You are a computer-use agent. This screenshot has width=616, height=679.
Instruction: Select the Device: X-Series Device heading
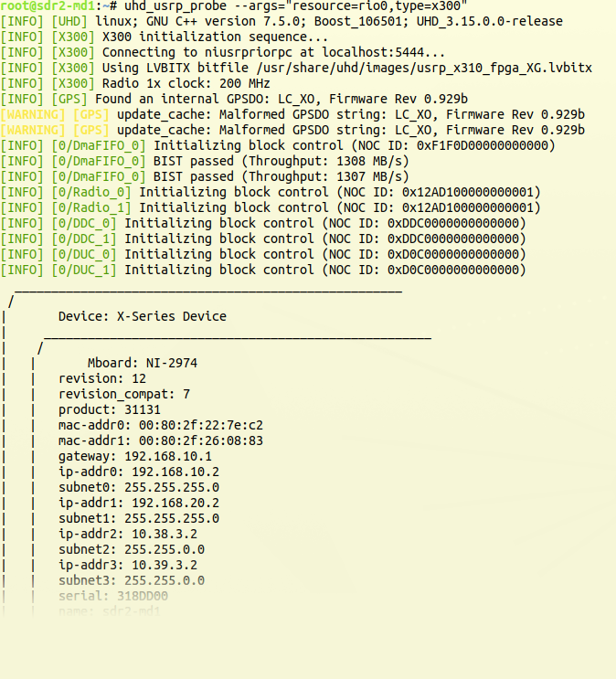(x=142, y=316)
